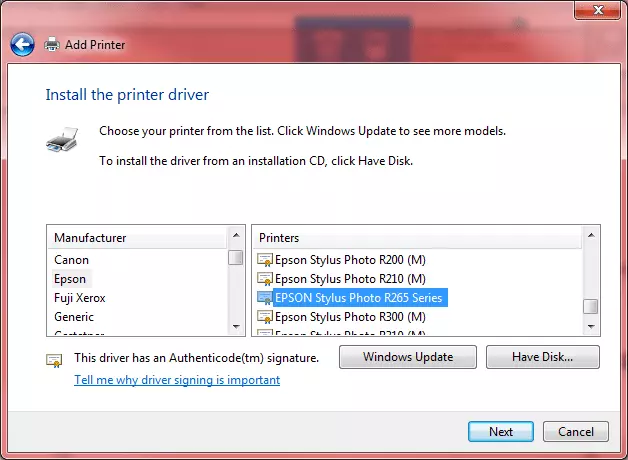This screenshot has height=460, width=628.
Task: Click the driver icon beside R210 (M)
Action: [265, 278]
